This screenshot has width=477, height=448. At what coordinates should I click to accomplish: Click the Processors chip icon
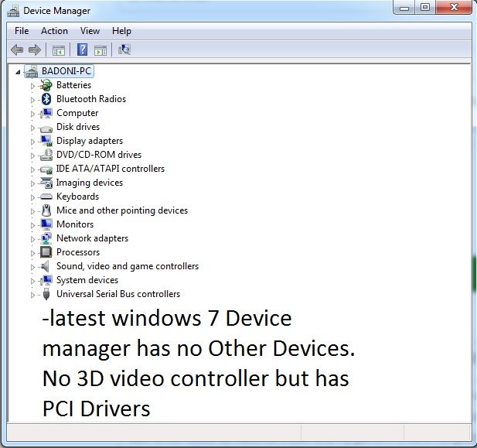pos(46,252)
